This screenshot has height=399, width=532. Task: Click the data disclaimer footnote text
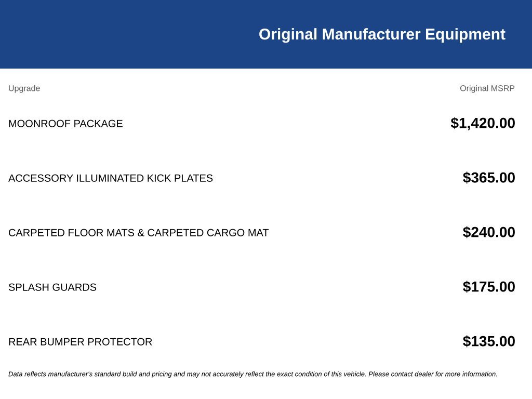[x=253, y=374]
